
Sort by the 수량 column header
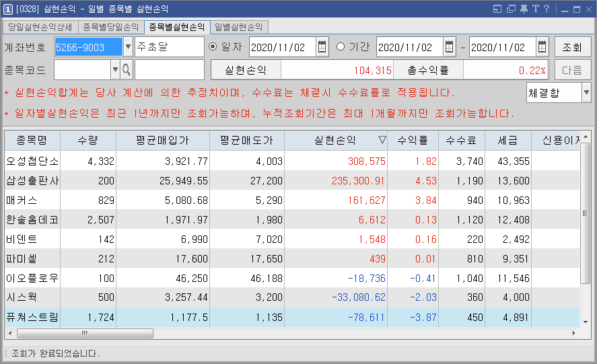(x=88, y=141)
